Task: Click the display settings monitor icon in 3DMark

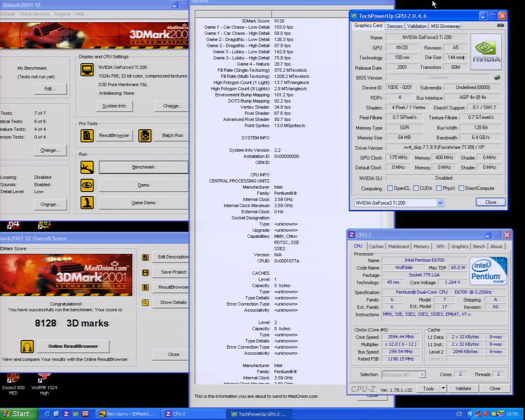Action: [x=87, y=70]
